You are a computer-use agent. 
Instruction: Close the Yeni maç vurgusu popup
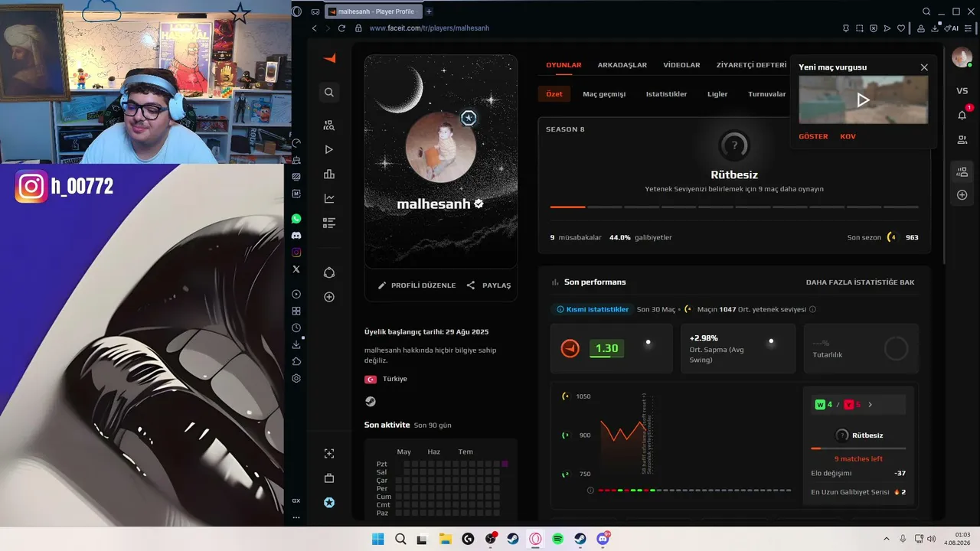coord(924,67)
